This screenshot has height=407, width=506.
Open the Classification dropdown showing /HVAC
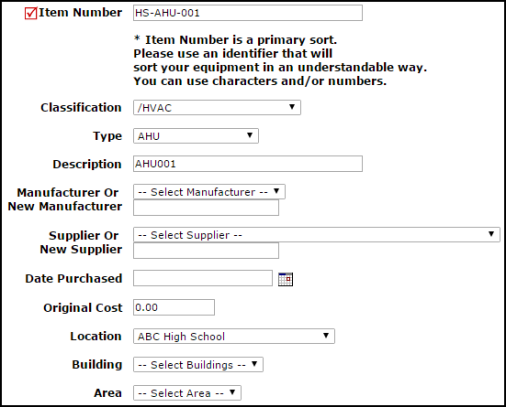click(x=217, y=108)
